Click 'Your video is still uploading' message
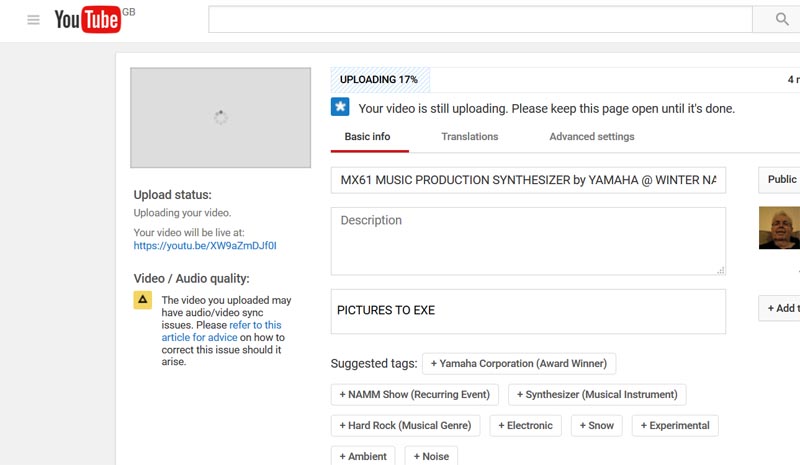 546,109
